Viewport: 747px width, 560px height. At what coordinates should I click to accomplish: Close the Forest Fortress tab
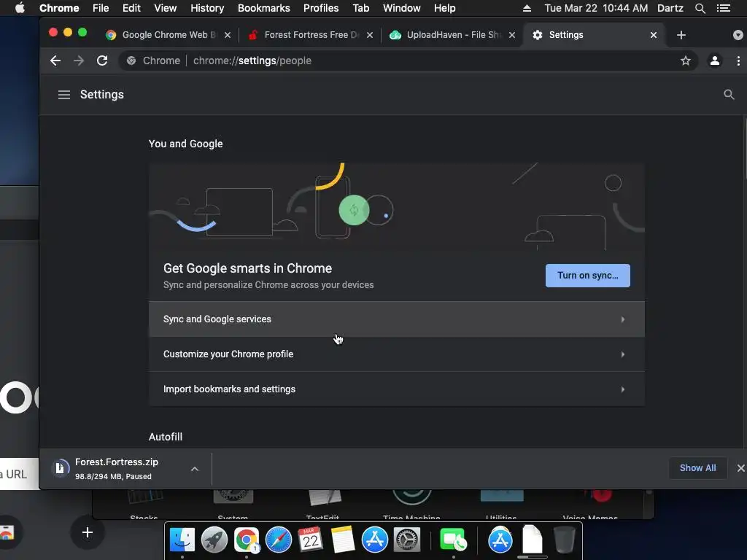click(x=369, y=35)
